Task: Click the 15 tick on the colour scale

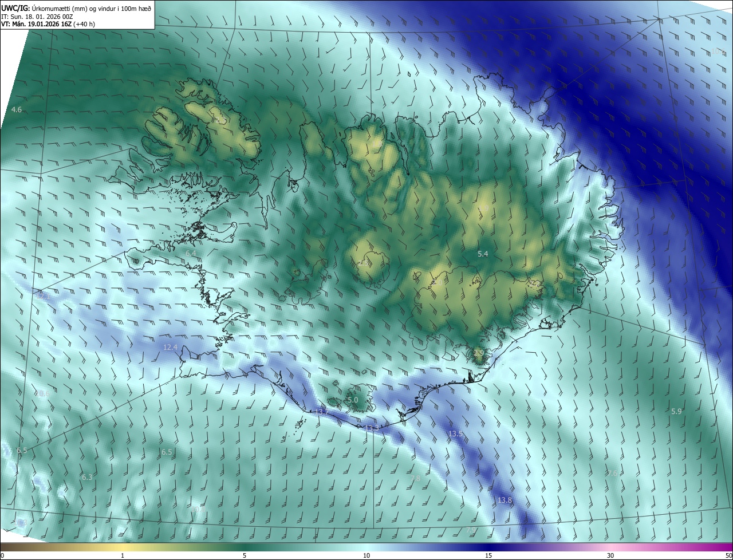Action: click(x=488, y=555)
